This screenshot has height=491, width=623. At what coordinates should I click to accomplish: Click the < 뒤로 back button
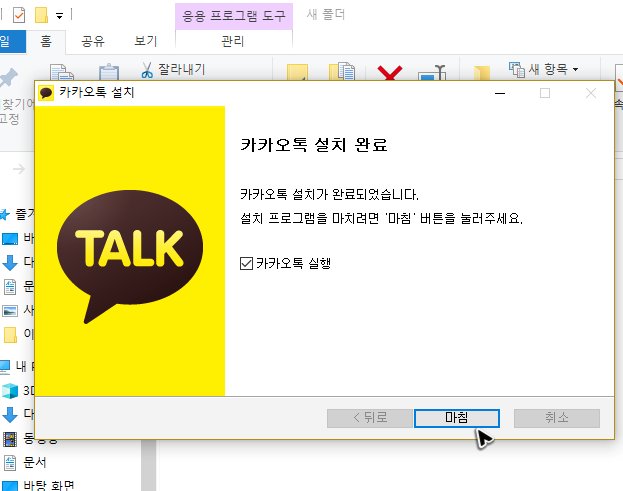click(370, 418)
